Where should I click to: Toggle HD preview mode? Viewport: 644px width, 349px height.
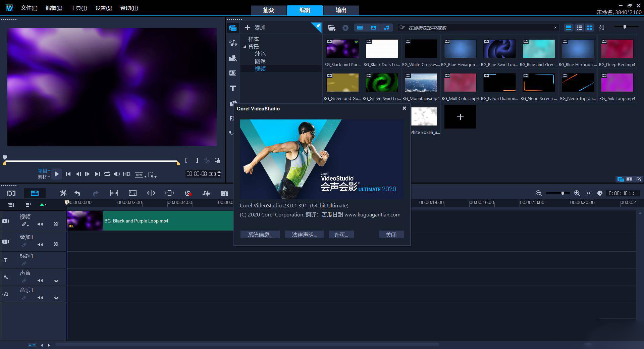click(126, 174)
